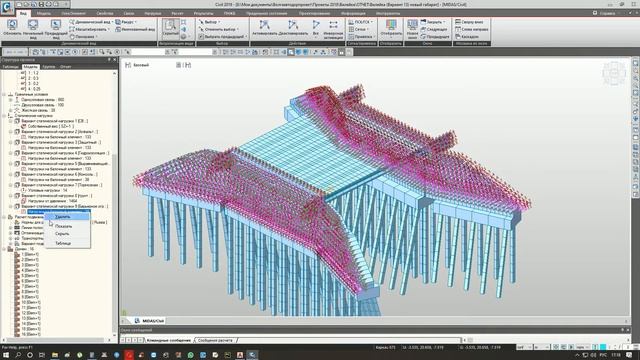Open File Explorer from the taskbar
This screenshot has width=640, height=360.
[55, 355]
